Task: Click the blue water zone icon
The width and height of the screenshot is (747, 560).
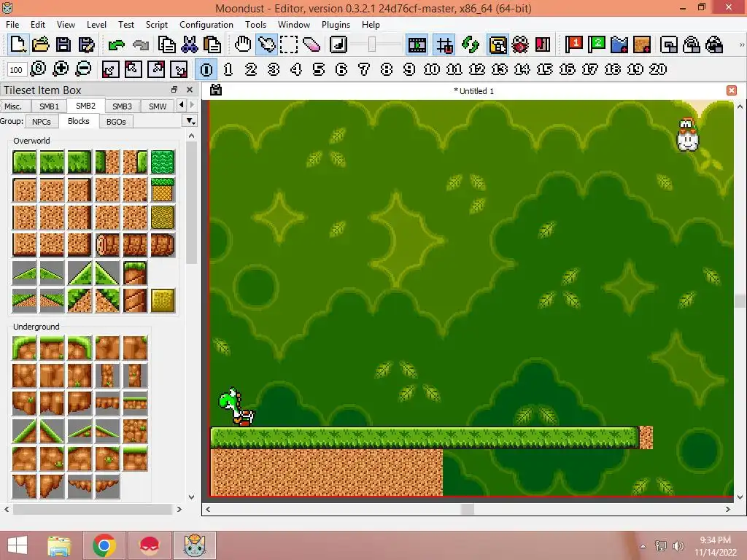Action: click(619, 44)
